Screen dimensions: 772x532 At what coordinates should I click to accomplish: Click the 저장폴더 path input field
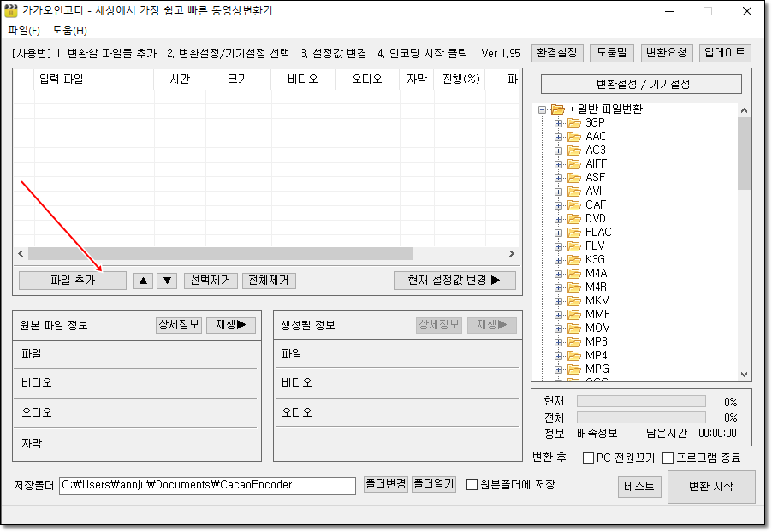click(207, 486)
